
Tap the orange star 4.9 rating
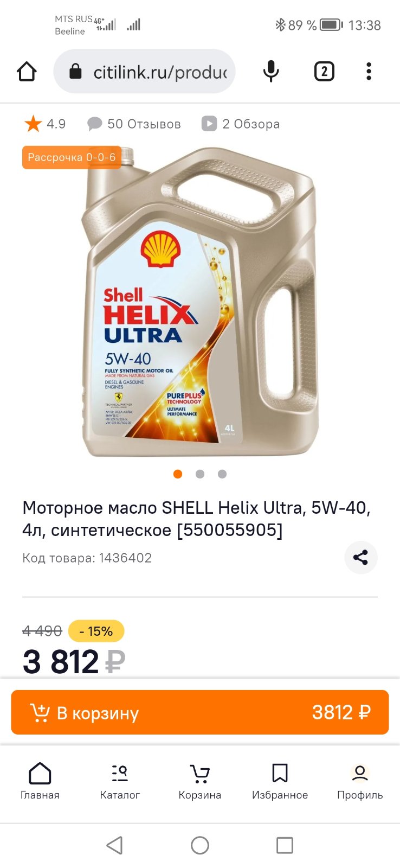click(45, 124)
